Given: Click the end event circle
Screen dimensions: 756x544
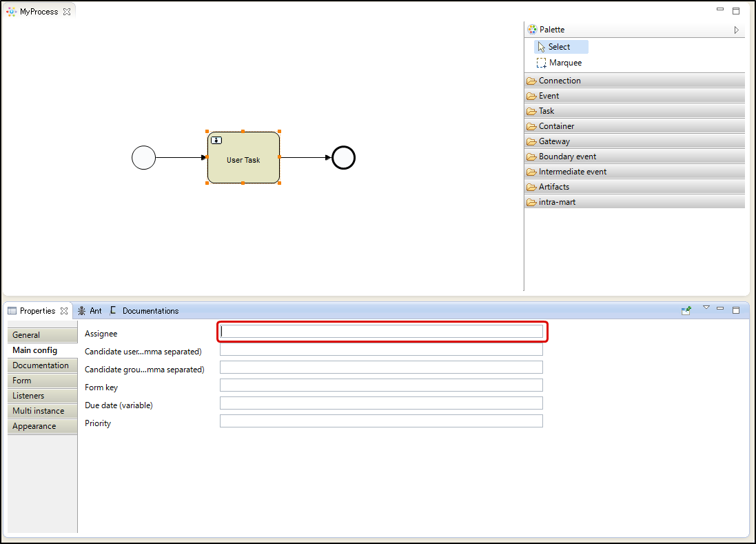Looking at the screenshot, I should pos(344,158).
